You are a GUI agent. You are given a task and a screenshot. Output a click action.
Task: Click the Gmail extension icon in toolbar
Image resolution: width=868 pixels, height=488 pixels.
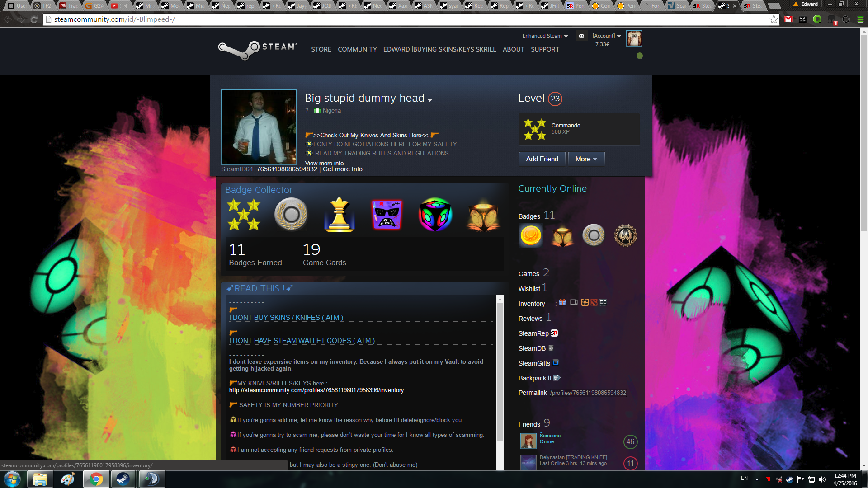(788, 19)
